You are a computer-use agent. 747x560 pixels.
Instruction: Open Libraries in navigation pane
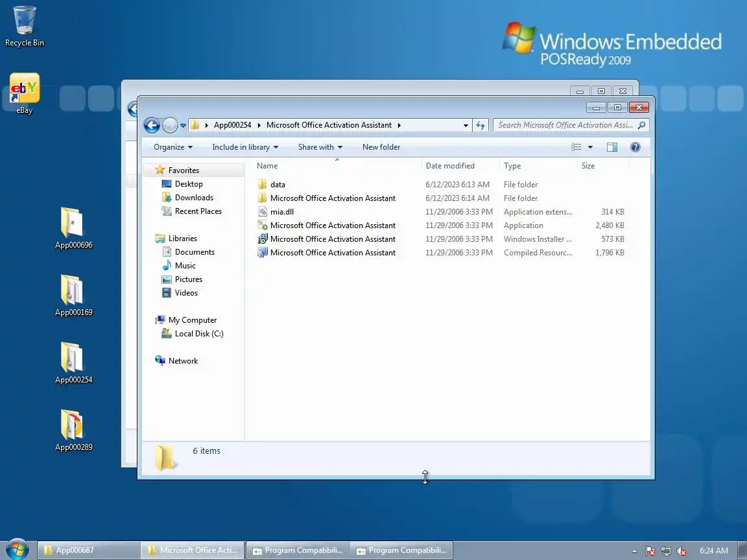(x=182, y=238)
